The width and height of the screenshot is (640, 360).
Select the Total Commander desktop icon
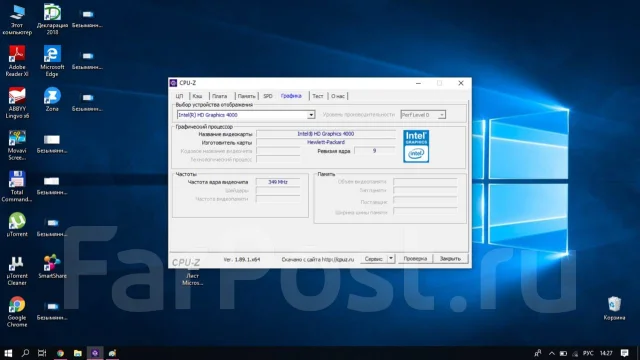tap(17, 187)
